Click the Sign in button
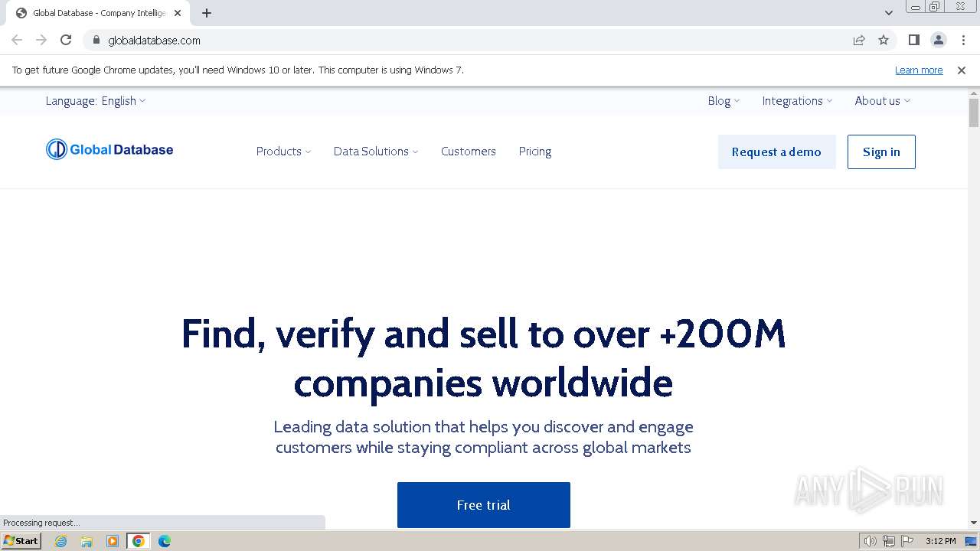Viewport: 980px width, 551px height. click(x=881, y=152)
